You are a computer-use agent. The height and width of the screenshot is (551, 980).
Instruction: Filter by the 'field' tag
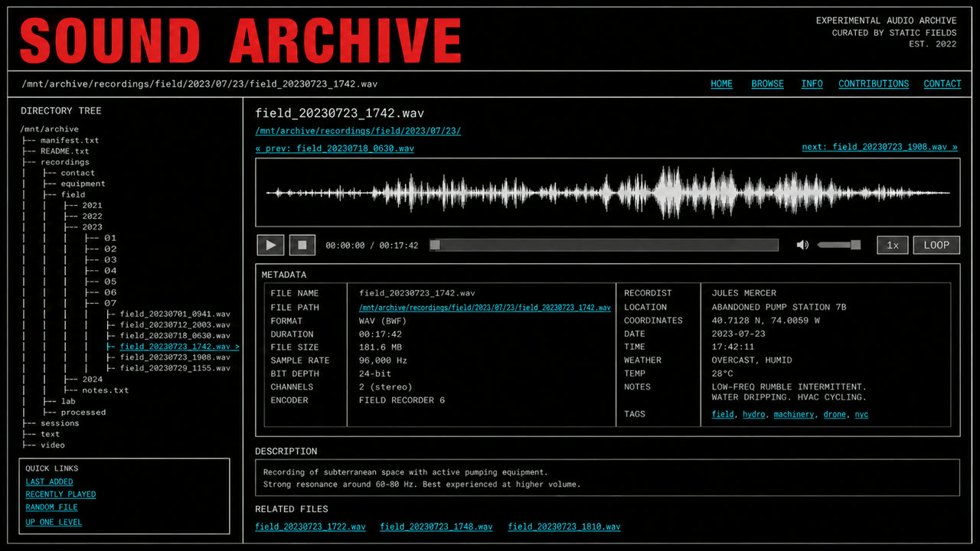click(723, 415)
